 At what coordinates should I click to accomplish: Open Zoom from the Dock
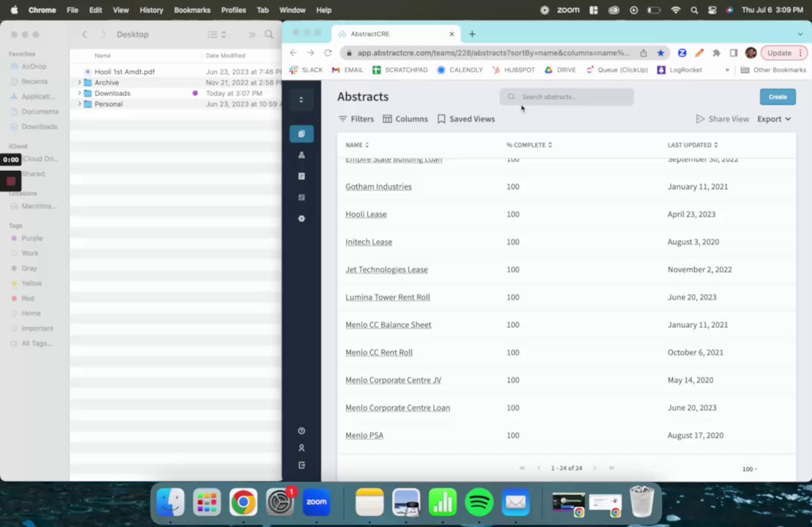pyautogui.click(x=317, y=502)
